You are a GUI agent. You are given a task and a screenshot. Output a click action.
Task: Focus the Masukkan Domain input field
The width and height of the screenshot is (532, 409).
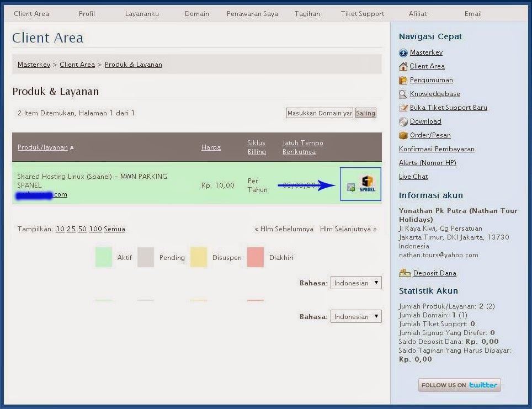click(x=320, y=113)
